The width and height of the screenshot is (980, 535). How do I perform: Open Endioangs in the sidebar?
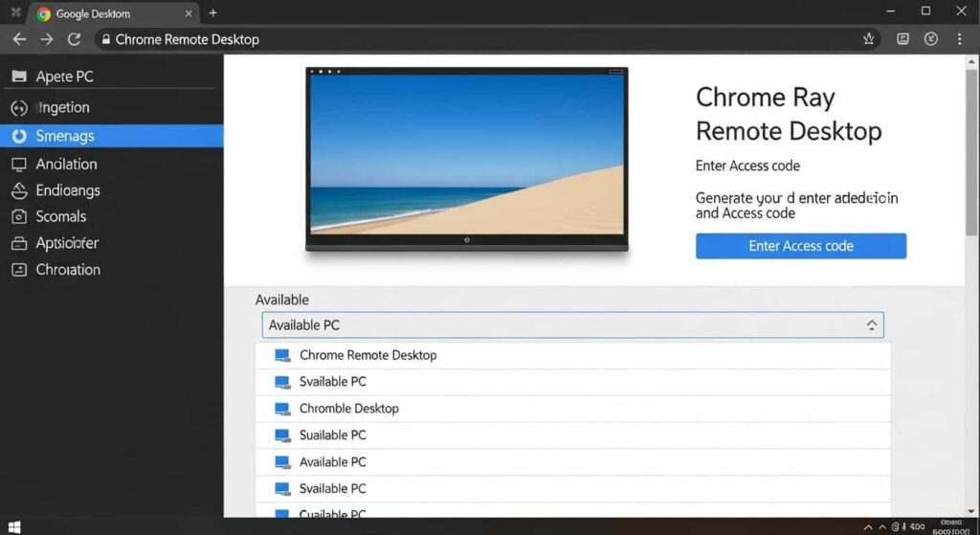tap(112, 190)
